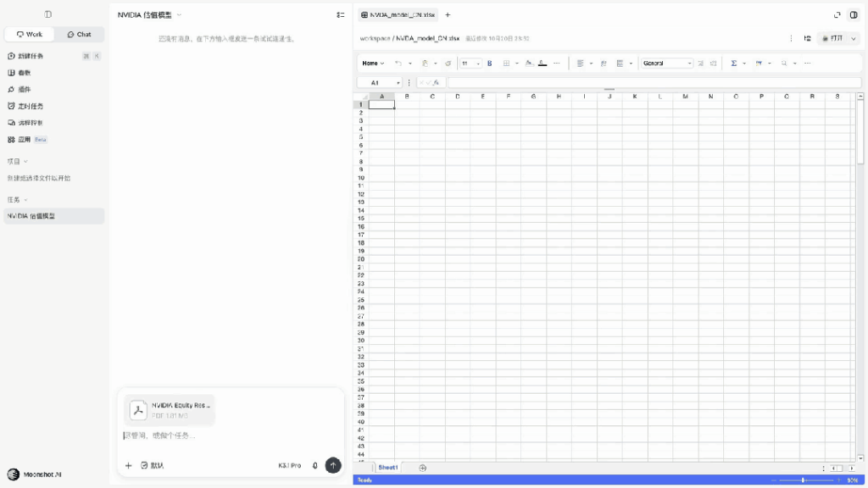The height and width of the screenshot is (488, 868).
Task: Select the NVIDIA task in the sidebar list
Action: tap(53, 216)
